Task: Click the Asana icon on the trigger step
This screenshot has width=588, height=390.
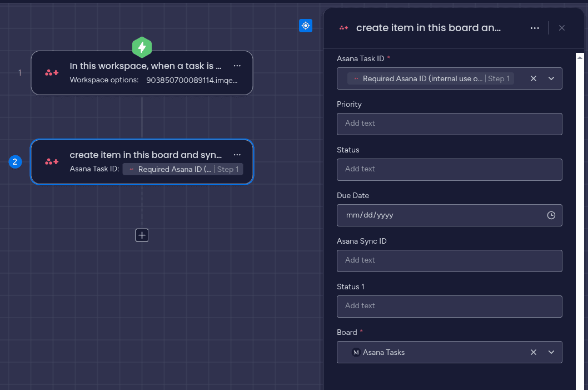Action: tap(51, 72)
